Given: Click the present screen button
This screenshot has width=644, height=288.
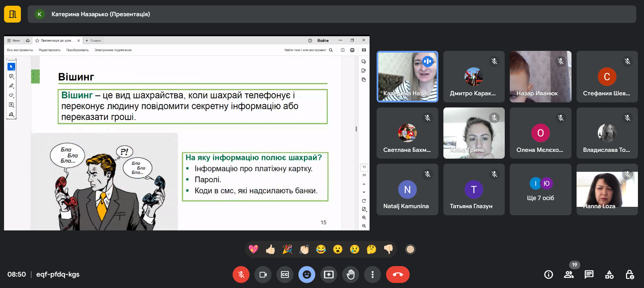Looking at the screenshot, I should coord(328,275).
